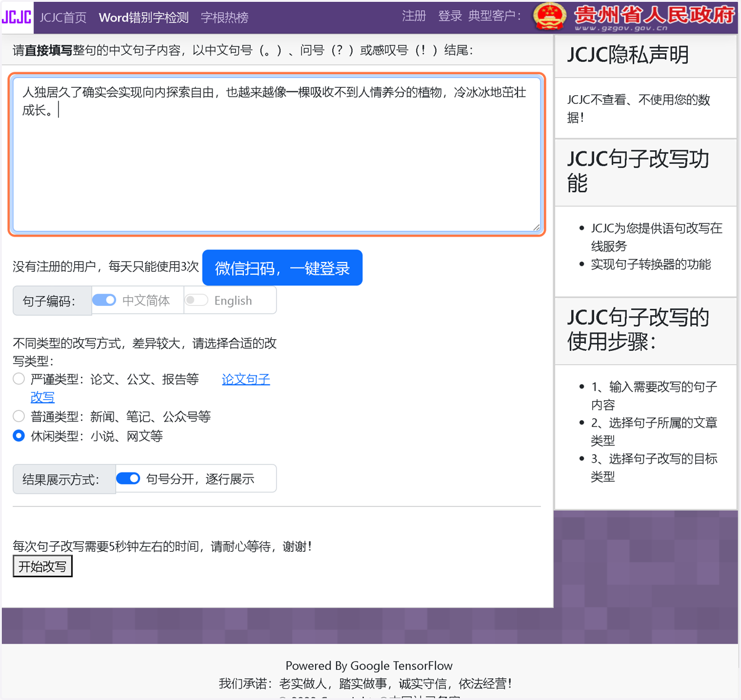Click the 我们承诺：老实做人 footer line

[x=366, y=683]
